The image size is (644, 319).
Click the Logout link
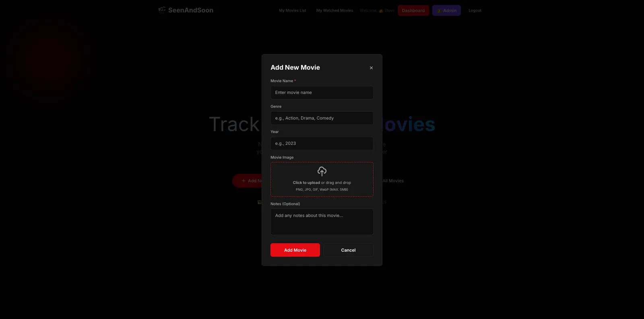point(475,10)
